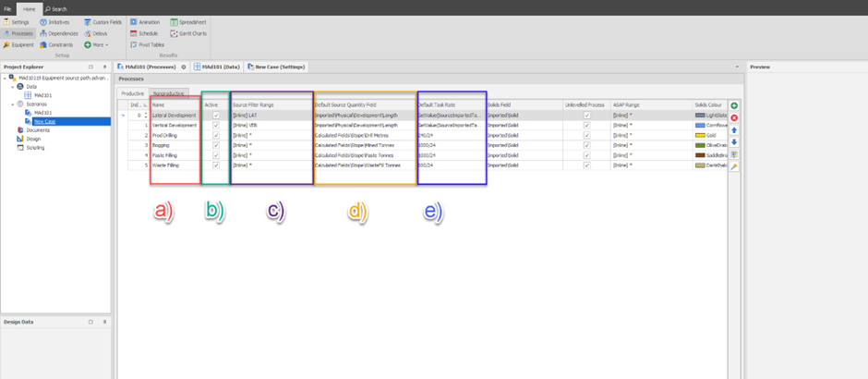Click the green add process button
This screenshot has width=868, height=379.
[734, 106]
